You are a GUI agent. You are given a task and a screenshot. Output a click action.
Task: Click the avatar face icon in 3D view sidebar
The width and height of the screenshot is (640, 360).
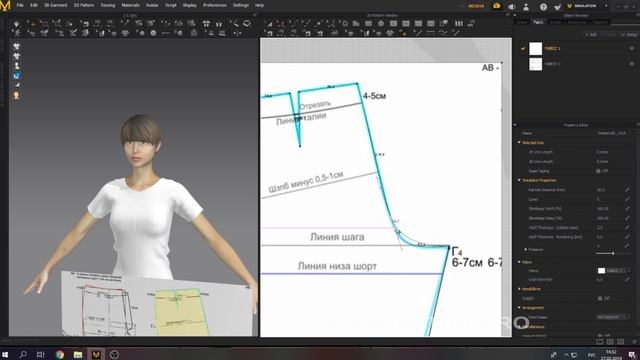pyautogui.click(x=16, y=95)
